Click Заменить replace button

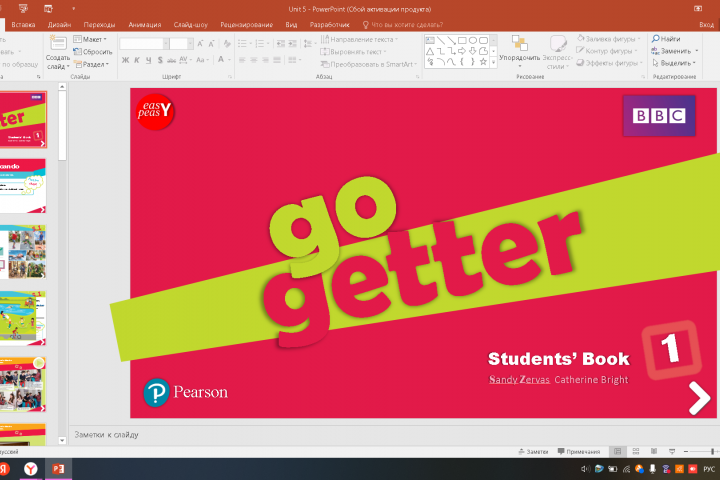[x=675, y=51]
